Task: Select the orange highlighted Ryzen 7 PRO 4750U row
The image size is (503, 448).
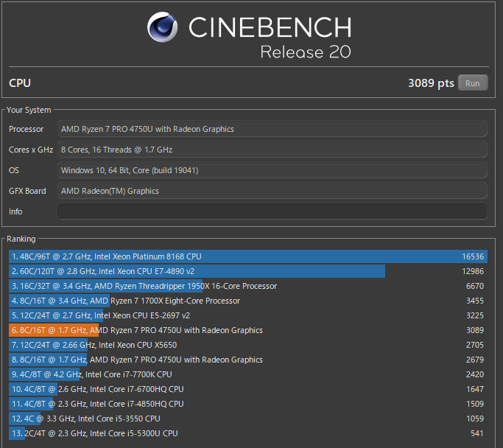Action: click(248, 330)
